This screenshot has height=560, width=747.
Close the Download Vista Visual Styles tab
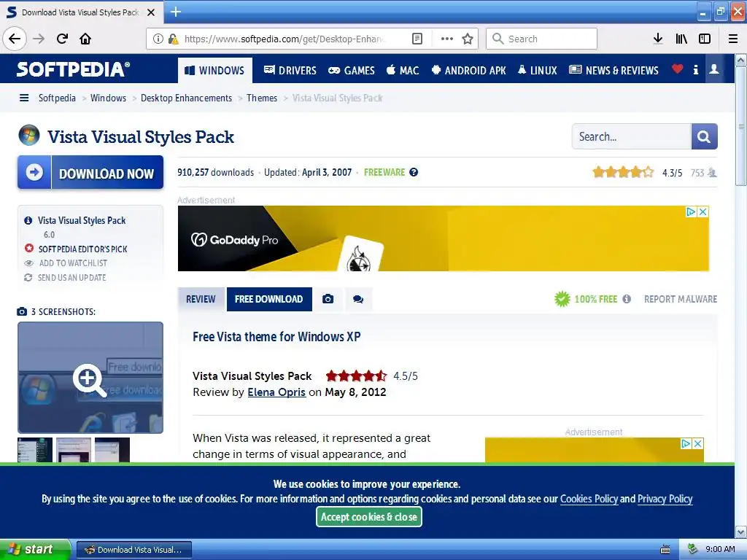coord(151,12)
